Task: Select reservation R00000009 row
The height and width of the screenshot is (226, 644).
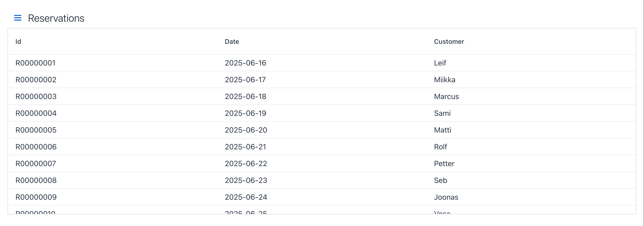Action: coord(322,197)
